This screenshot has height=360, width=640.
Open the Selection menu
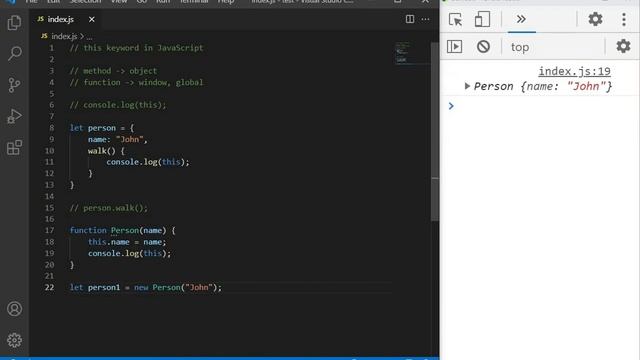85,2
